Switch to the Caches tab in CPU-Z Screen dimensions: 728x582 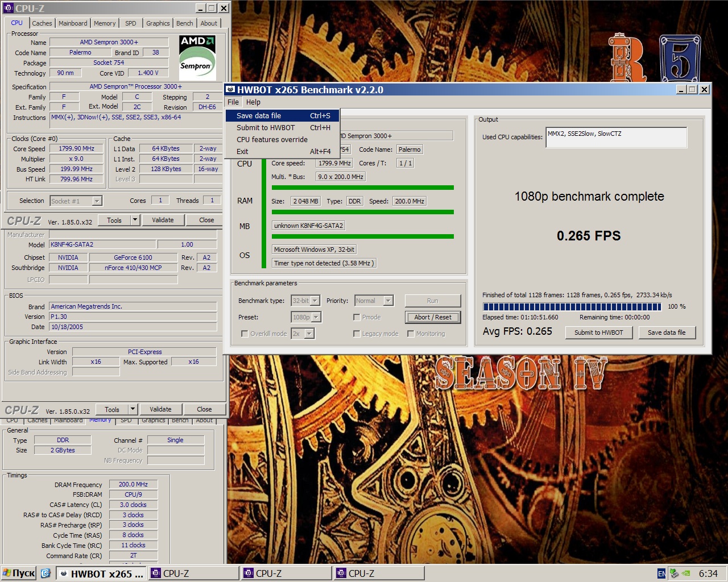pos(42,23)
